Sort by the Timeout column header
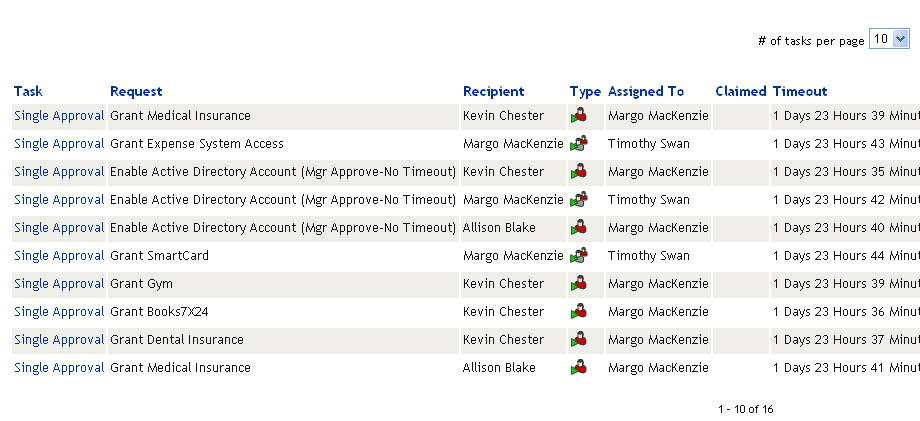 800,91
